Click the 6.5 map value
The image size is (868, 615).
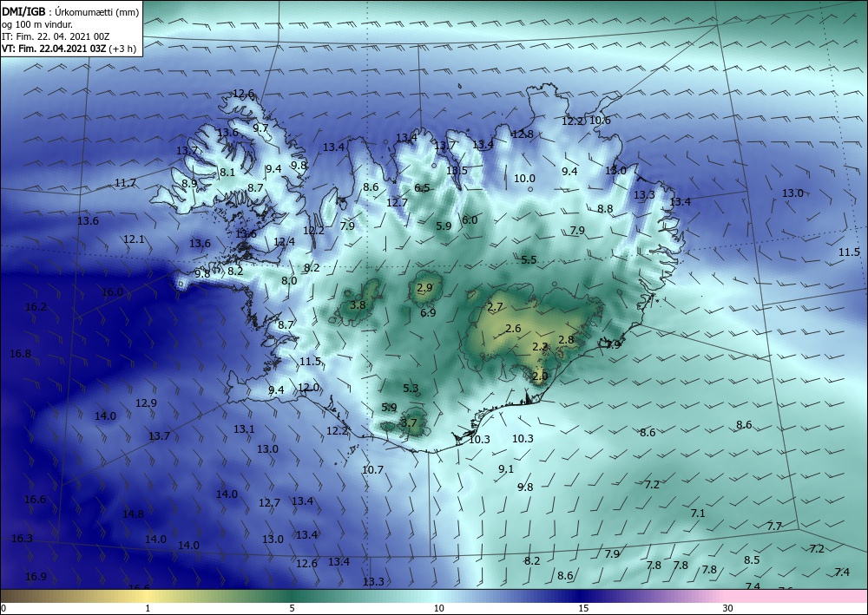[x=422, y=188]
